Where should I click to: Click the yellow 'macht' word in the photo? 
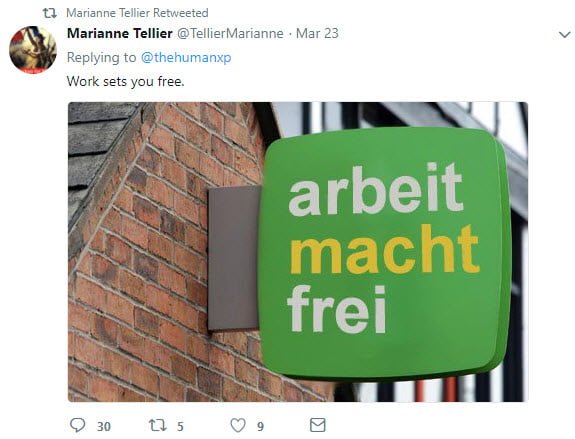[384, 249]
